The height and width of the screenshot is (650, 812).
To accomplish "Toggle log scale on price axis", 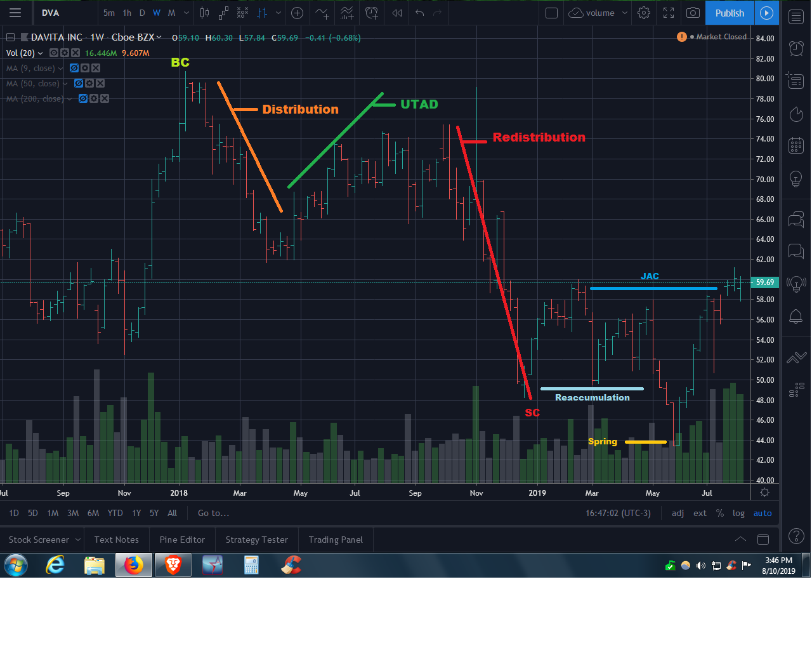I will pyautogui.click(x=738, y=513).
